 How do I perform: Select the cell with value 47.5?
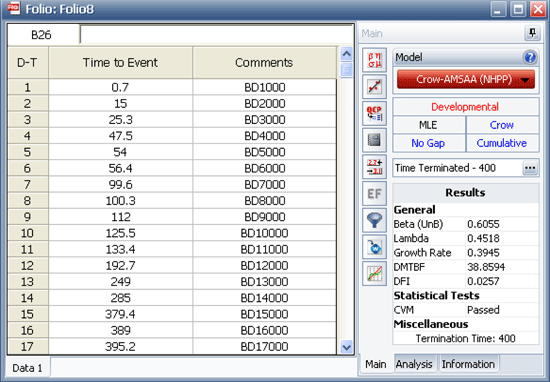point(121,136)
